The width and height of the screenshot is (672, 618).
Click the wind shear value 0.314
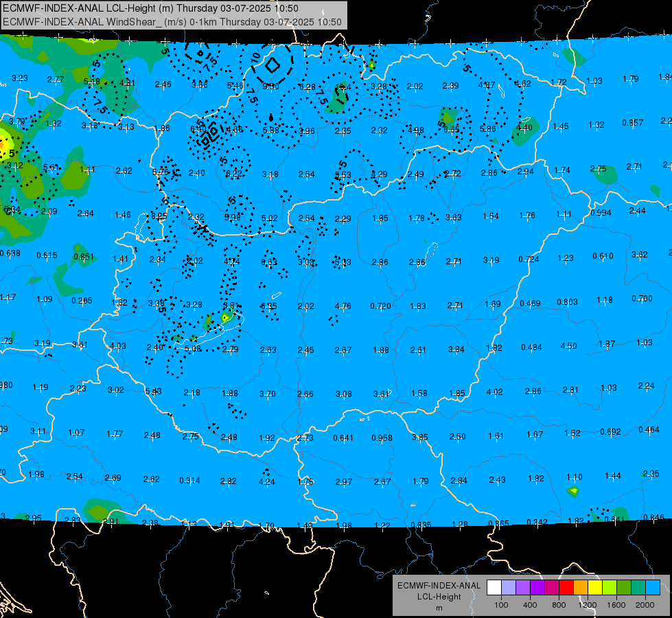189,481
